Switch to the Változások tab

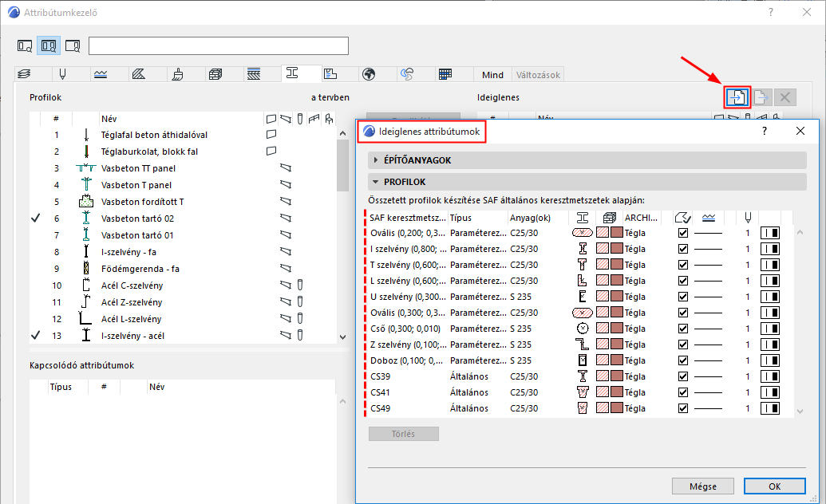click(538, 75)
